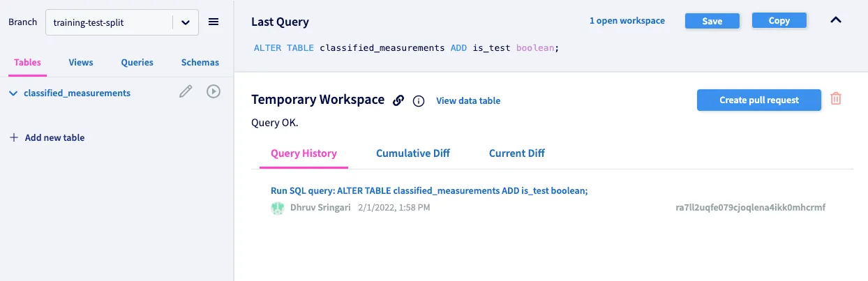868x281 pixels.
Task: Open the Queries tab
Action: [x=137, y=62]
